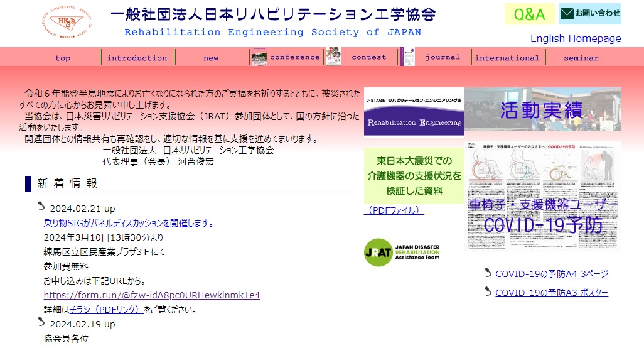
Task: Open the seminar menu item
Action: pos(581,58)
